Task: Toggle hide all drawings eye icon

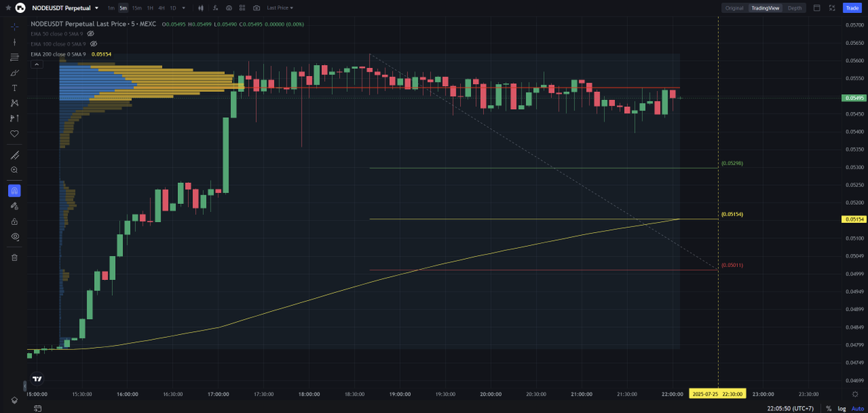Action: 14,237
